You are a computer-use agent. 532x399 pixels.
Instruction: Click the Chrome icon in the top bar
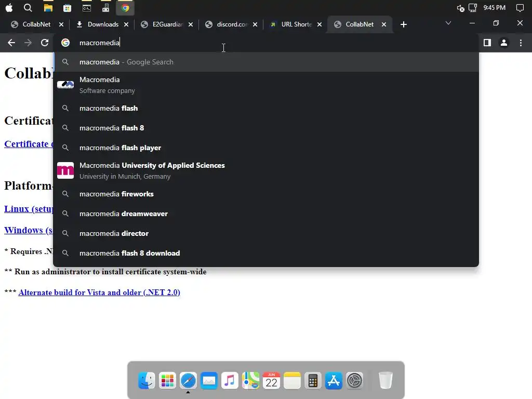[x=125, y=8]
